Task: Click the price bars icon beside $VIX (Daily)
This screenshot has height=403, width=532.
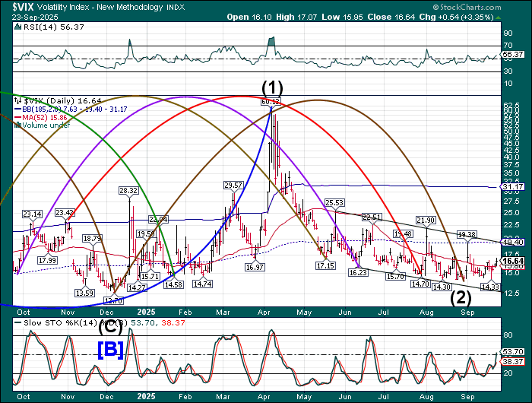Action: pyautogui.click(x=17, y=100)
